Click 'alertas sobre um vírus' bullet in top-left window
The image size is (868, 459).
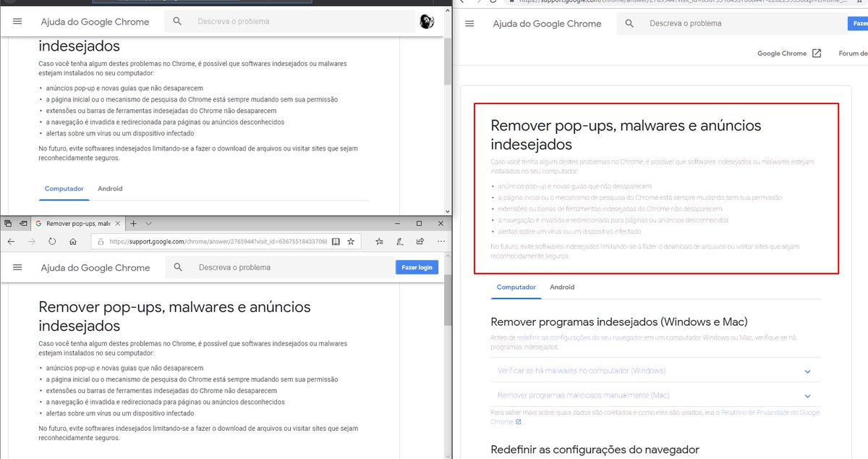click(x=120, y=133)
